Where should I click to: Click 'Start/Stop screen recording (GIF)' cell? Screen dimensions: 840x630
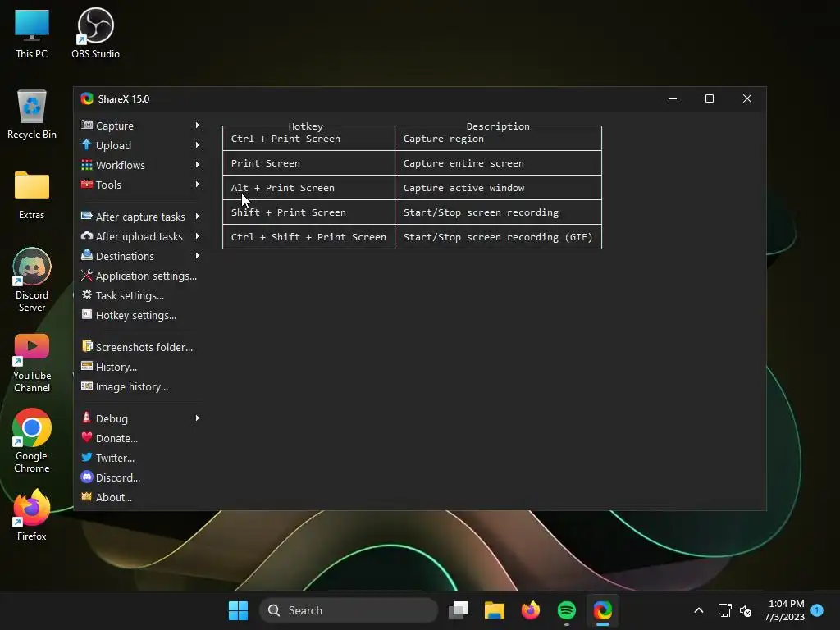click(x=498, y=237)
